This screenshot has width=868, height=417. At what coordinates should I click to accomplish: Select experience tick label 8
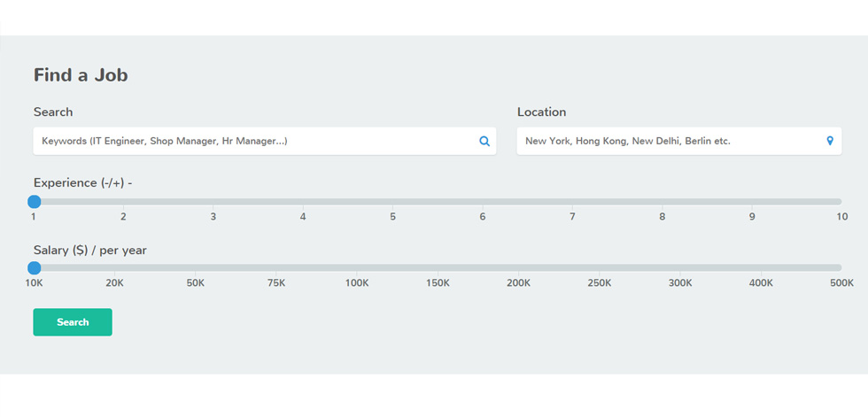[x=663, y=217]
